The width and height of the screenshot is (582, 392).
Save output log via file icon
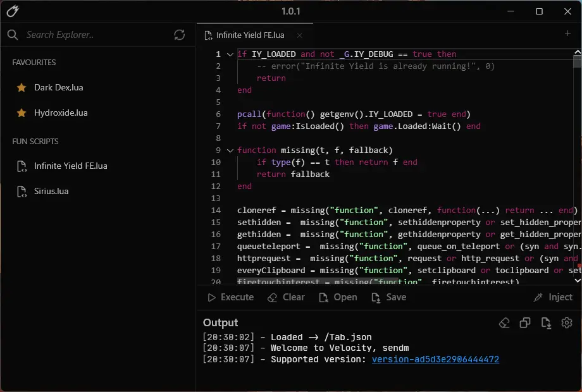click(546, 323)
